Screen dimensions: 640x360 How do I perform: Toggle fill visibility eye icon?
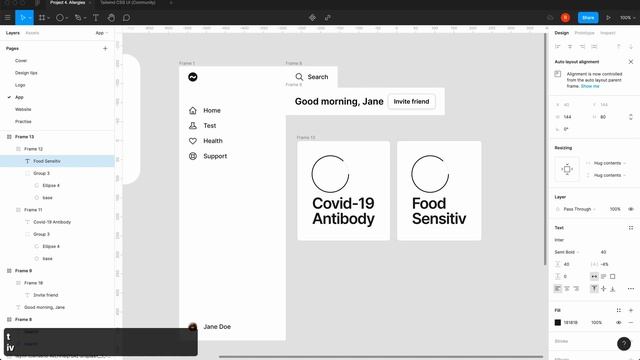click(x=619, y=322)
